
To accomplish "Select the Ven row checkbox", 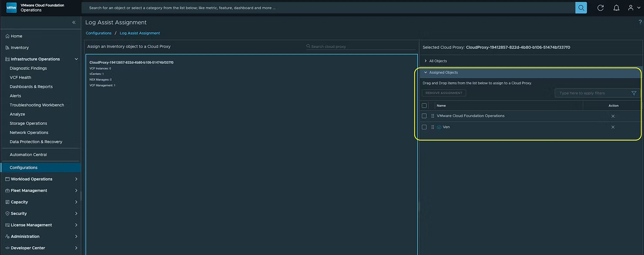I will (x=424, y=127).
